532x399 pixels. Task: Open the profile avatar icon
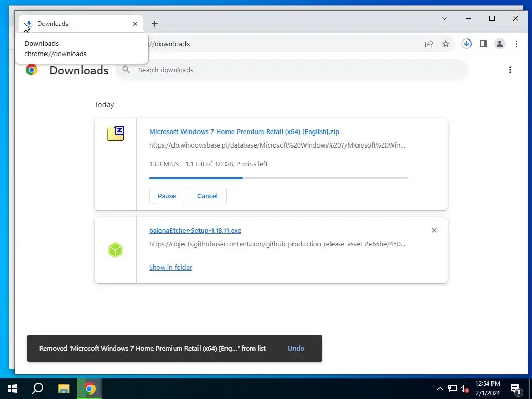tap(499, 44)
